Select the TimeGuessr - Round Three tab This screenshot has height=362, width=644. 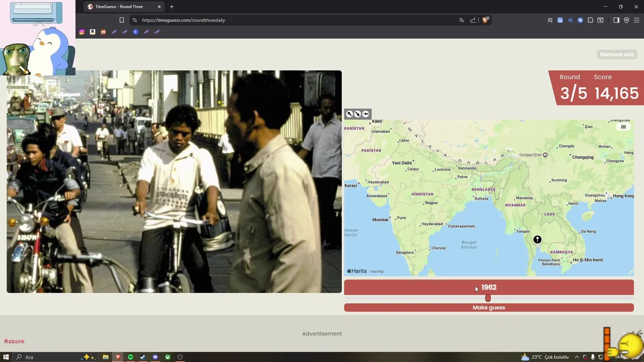(x=124, y=7)
